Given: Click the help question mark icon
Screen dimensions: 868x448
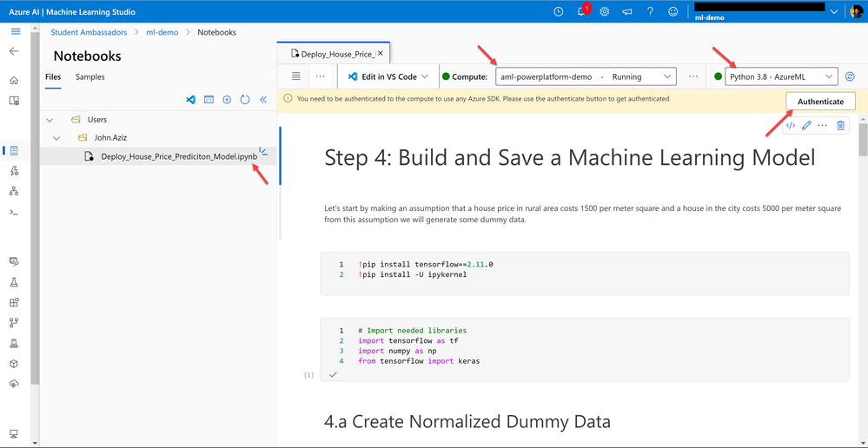Looking at the screenshot, I should pos(650,12).
